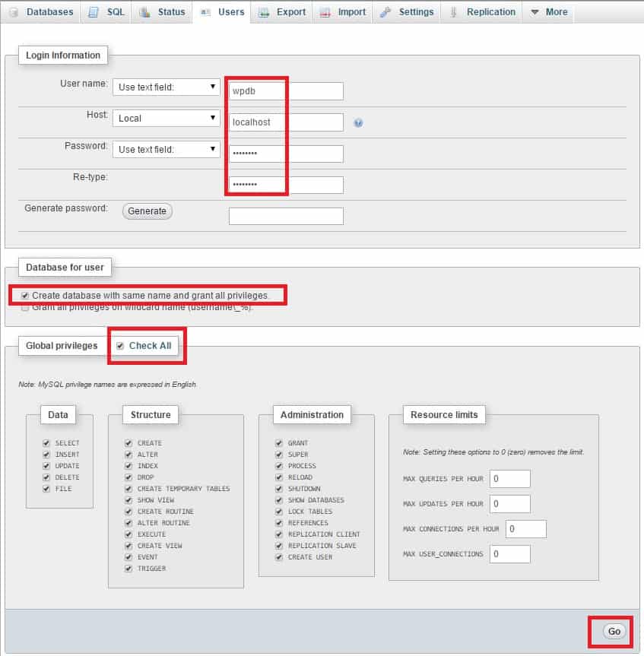Click the Status tab icon

coord(144,12)
